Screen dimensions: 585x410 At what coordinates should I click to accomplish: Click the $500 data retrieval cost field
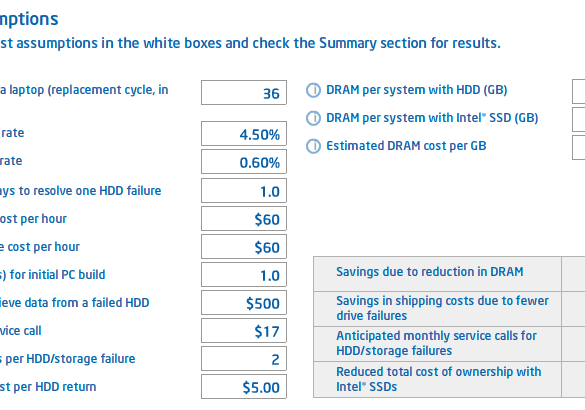[244, 303]
